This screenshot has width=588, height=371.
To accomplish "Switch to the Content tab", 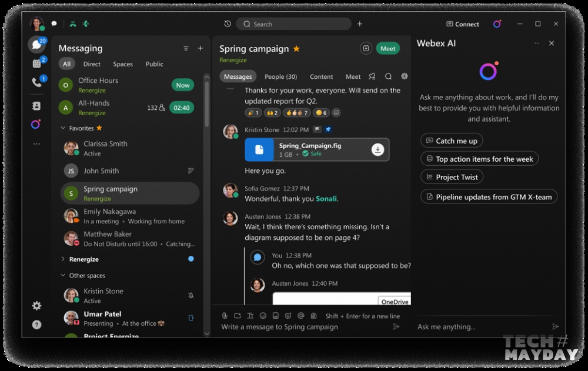I will (x=322, y=76).
